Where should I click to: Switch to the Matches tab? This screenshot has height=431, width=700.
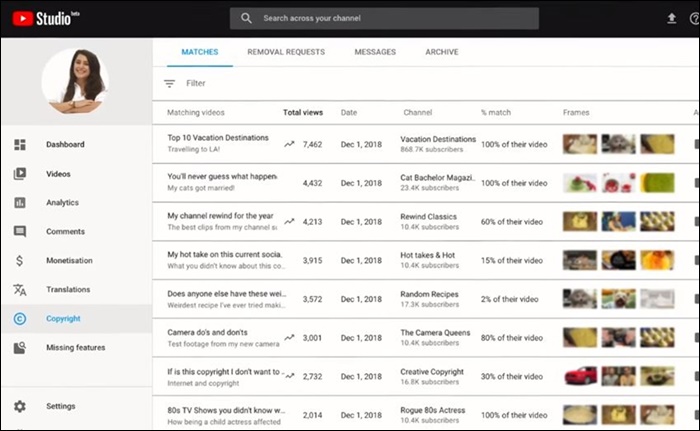(x=200, y=52)
